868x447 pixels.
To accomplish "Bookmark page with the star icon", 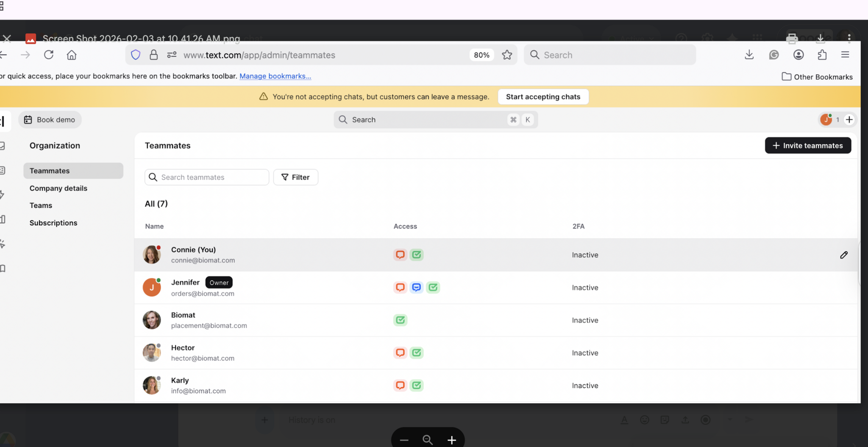I will [x=507, y=55].
